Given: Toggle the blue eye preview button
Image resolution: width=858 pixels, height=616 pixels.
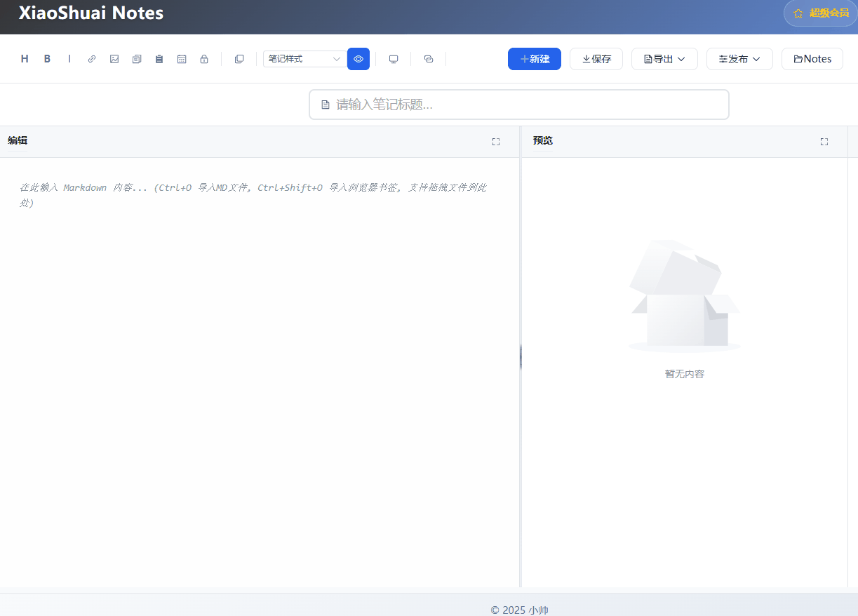Looking at the screenshot, I should pyautogui.click(x=358, y=59).
